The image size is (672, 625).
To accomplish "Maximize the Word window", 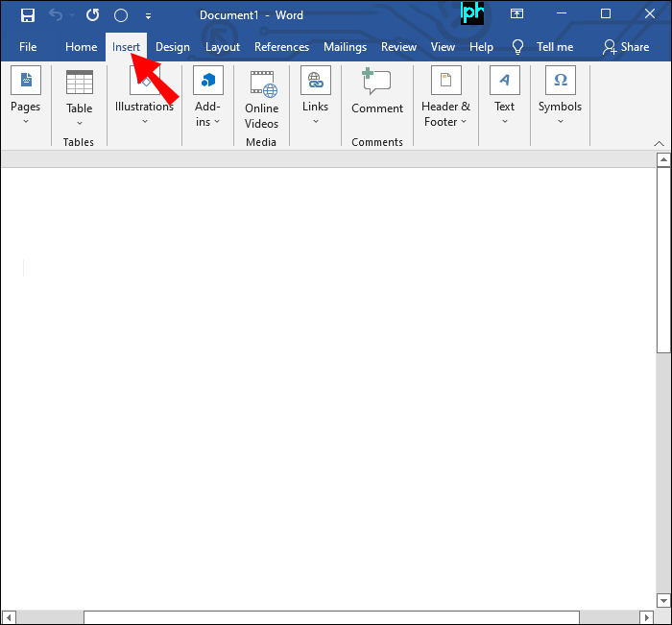I will 606,14.
